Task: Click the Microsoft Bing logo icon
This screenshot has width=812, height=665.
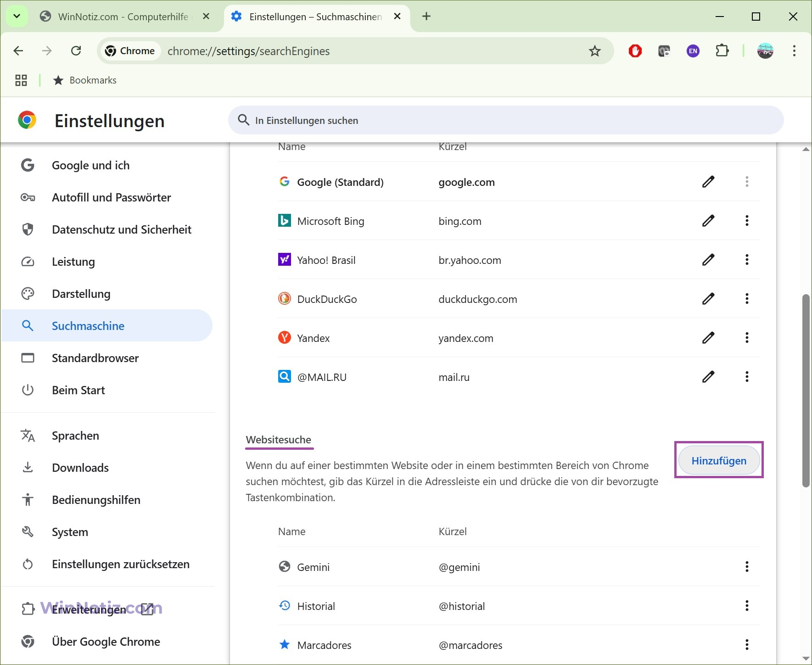Action: point(285,221)
